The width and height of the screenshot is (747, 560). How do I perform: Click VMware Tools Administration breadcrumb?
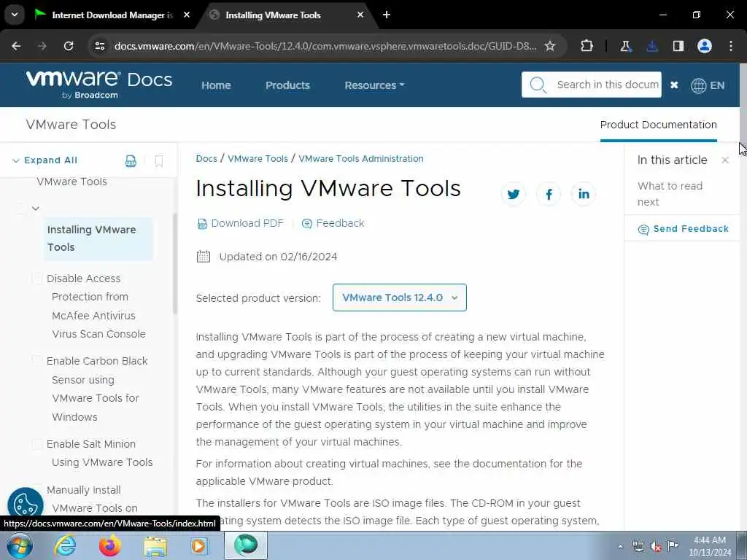pos(360,158)
